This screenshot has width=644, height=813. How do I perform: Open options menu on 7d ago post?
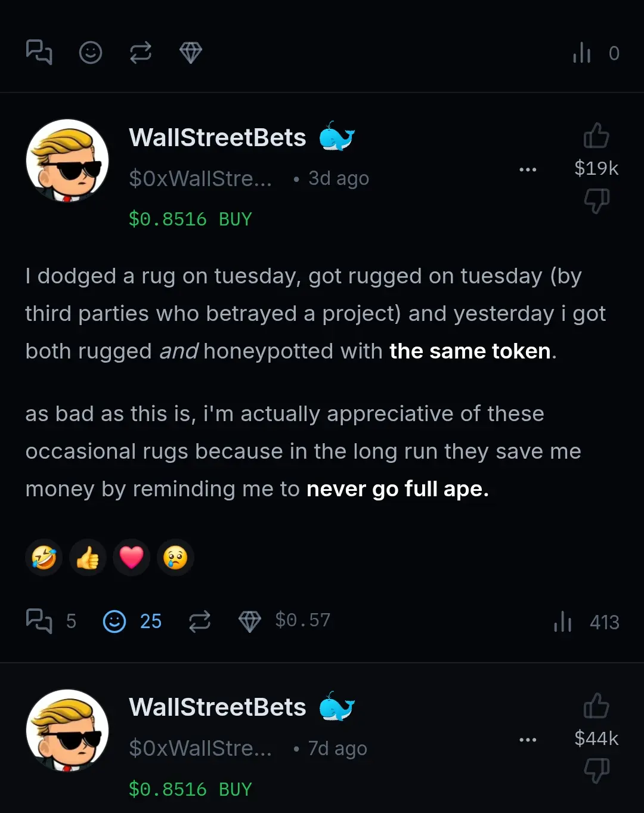pos(528,740)
